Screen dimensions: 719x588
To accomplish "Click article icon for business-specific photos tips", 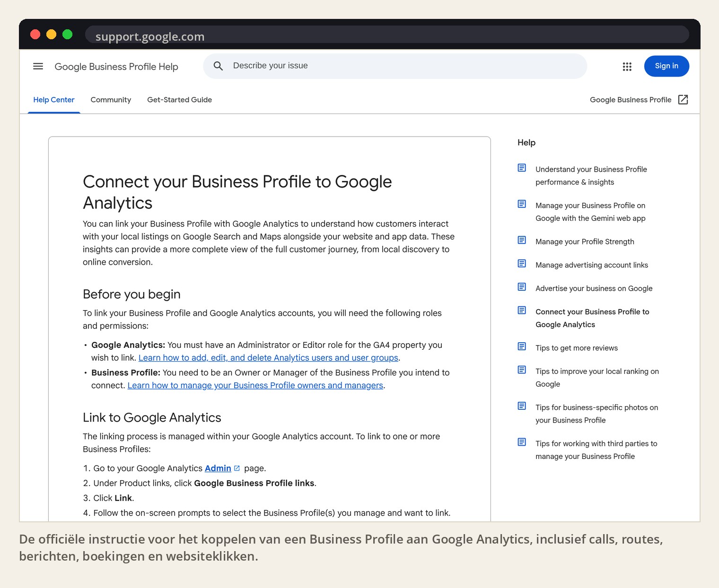I will (522, 406).
